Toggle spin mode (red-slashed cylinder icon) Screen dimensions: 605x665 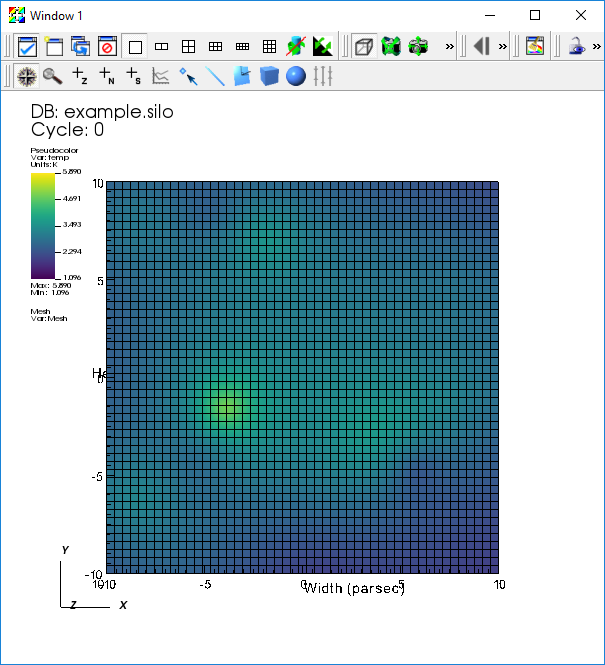click(x=296, y=46)
